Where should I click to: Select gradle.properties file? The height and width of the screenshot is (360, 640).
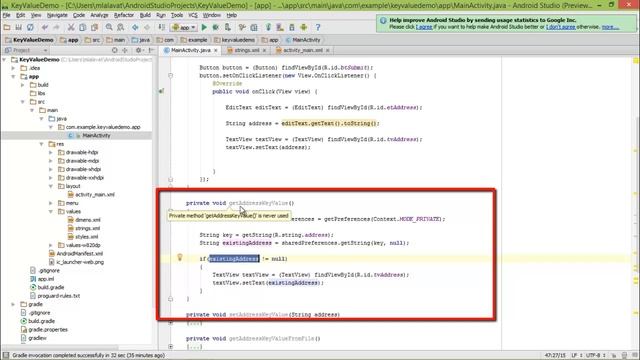[x=48, y=329]
